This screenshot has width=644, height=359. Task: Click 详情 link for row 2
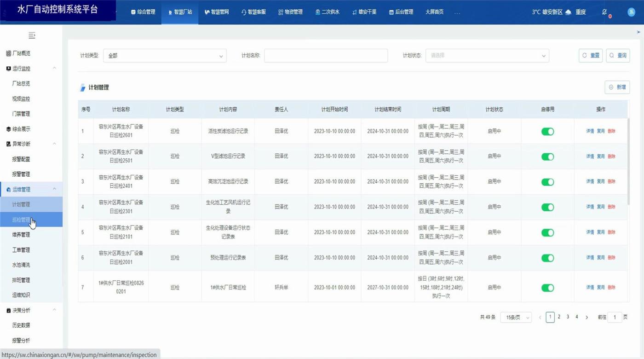[590, 156]
